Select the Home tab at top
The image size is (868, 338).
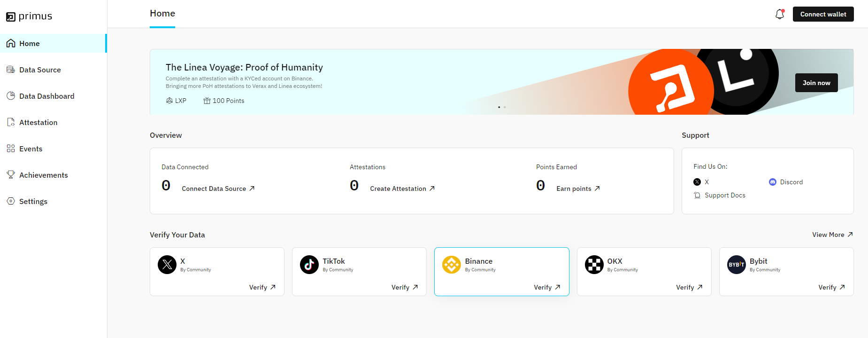tap(162, 14)
